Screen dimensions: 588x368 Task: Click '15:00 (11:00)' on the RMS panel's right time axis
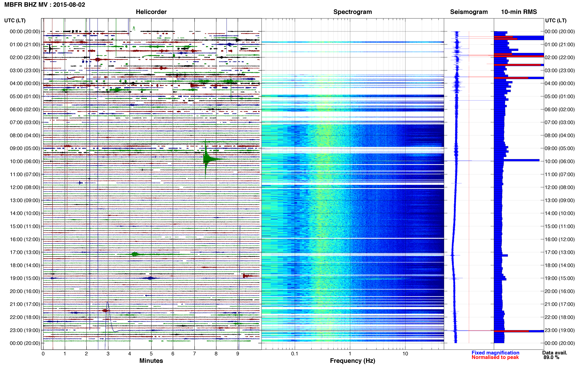tap(560, 226)
